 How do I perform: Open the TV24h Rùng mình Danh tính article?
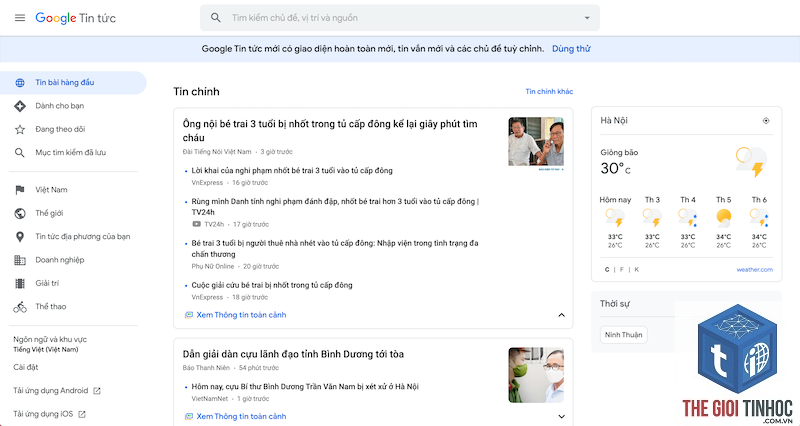click(x=335, y=207)
